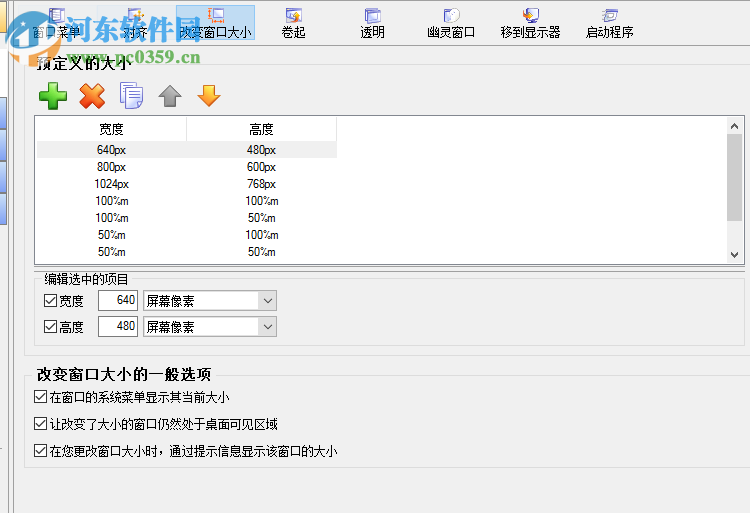Open the 幽灵窗口 tab

point(451,23)
